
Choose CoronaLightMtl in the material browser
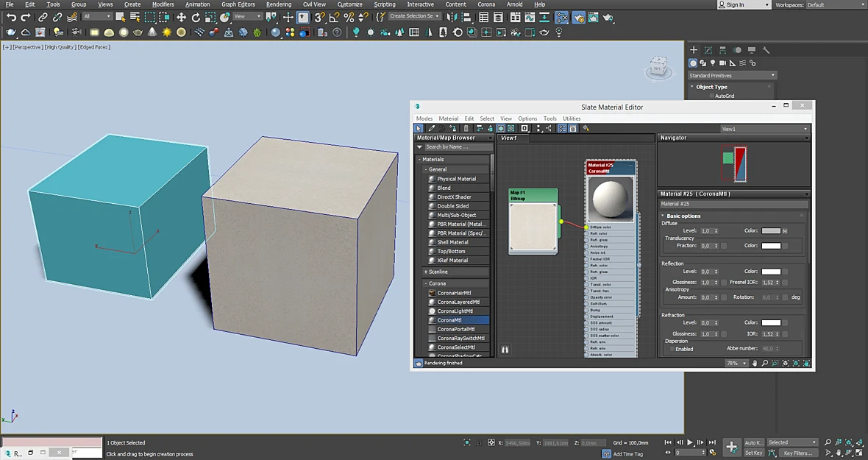pyautogui.click(x=455, y=311)
